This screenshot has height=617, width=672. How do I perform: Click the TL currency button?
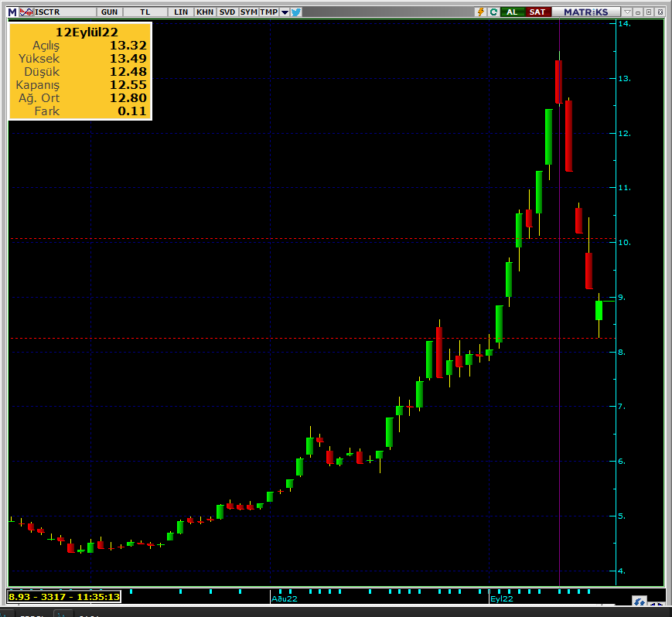click(x=145, y=12)
